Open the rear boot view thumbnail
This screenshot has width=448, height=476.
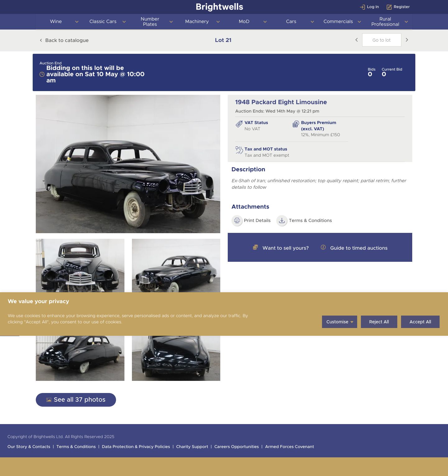point(176,358)
